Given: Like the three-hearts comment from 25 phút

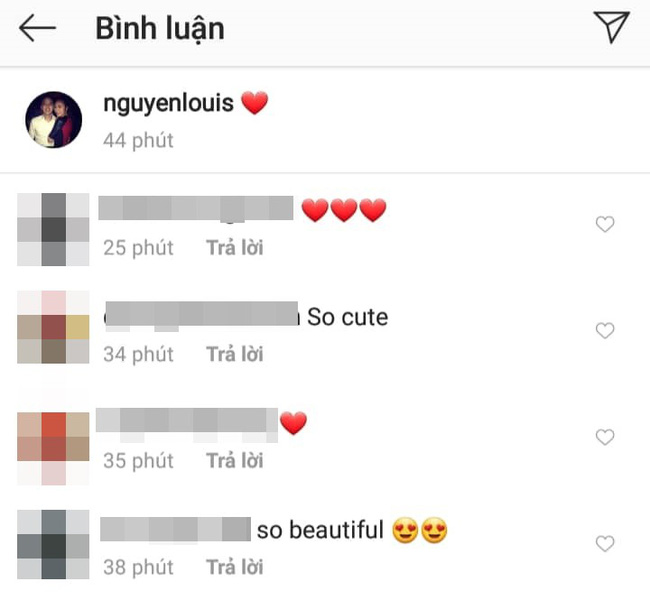Looking at the screenshot, I should (x=605, y=224).
